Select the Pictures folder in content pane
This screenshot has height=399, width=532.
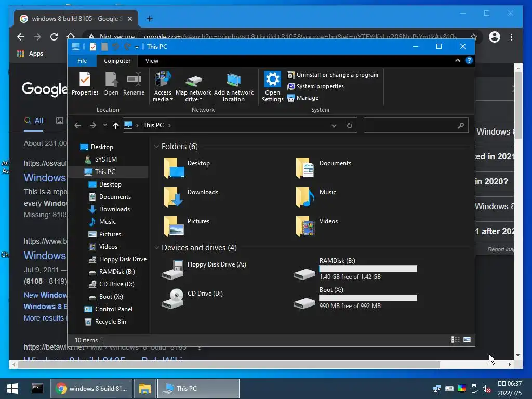click(x=187, y=226)
